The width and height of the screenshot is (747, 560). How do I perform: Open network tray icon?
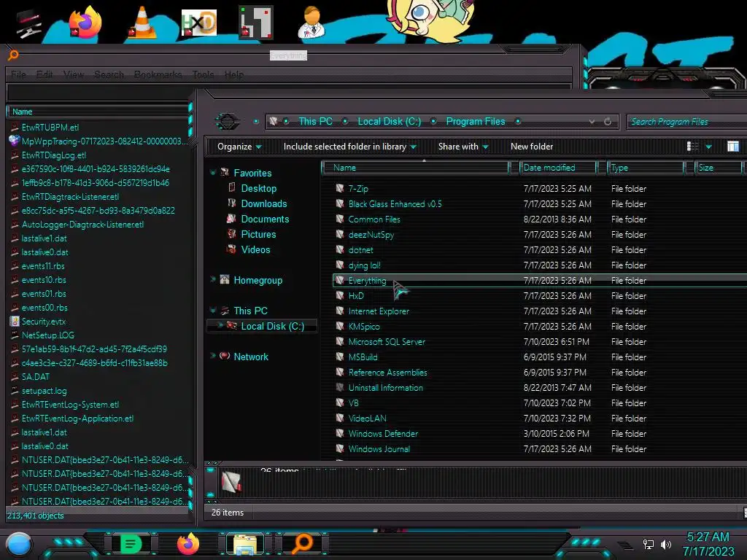click(648, 544)
